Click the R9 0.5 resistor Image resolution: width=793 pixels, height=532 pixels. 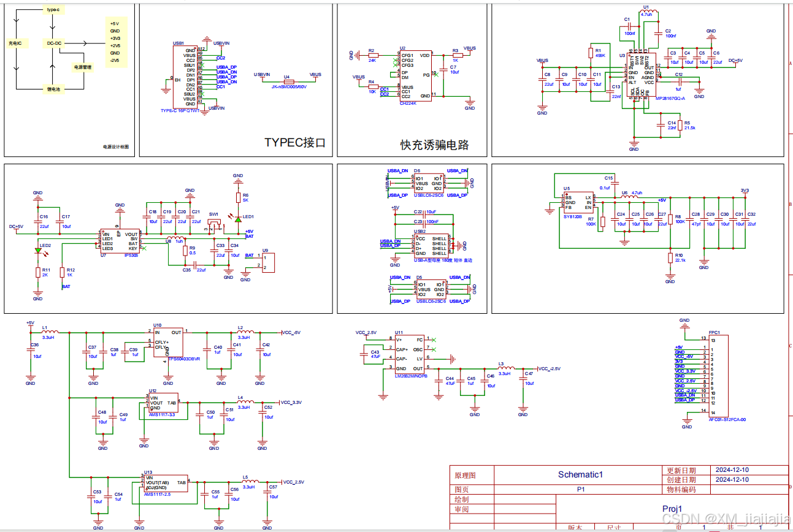[185, 250]
